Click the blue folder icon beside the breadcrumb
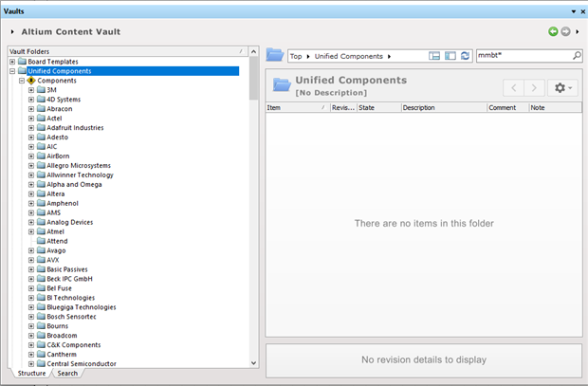This screenshot has height=386, width=588. pos(274,55)
